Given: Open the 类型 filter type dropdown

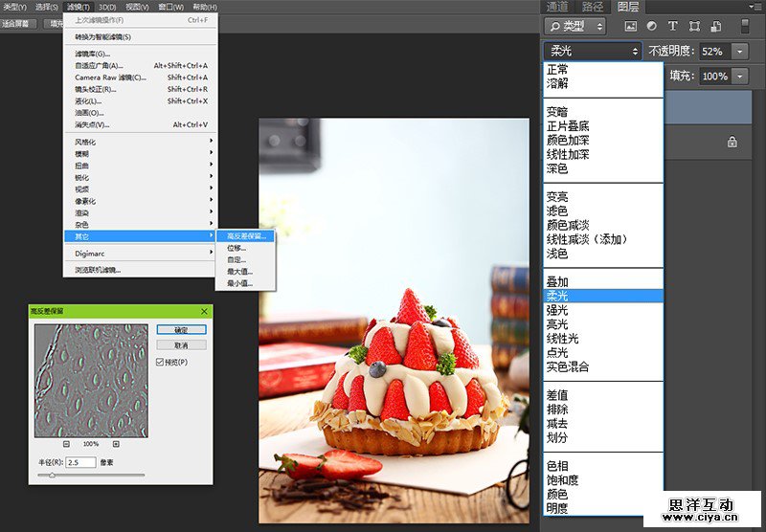Looking at the screenshot, I should click(x=574, y=26).
